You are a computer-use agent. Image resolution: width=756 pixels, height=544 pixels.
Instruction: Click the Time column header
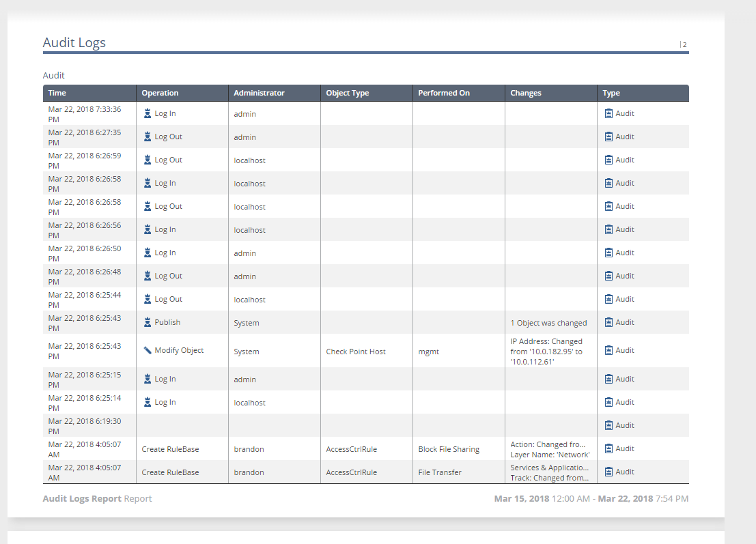(x=89, y=93)
